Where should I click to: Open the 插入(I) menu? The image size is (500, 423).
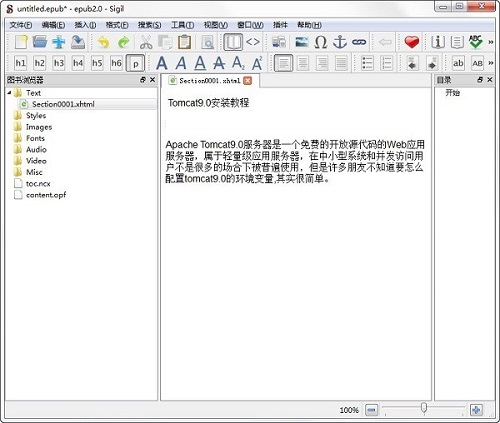[85, 25]
